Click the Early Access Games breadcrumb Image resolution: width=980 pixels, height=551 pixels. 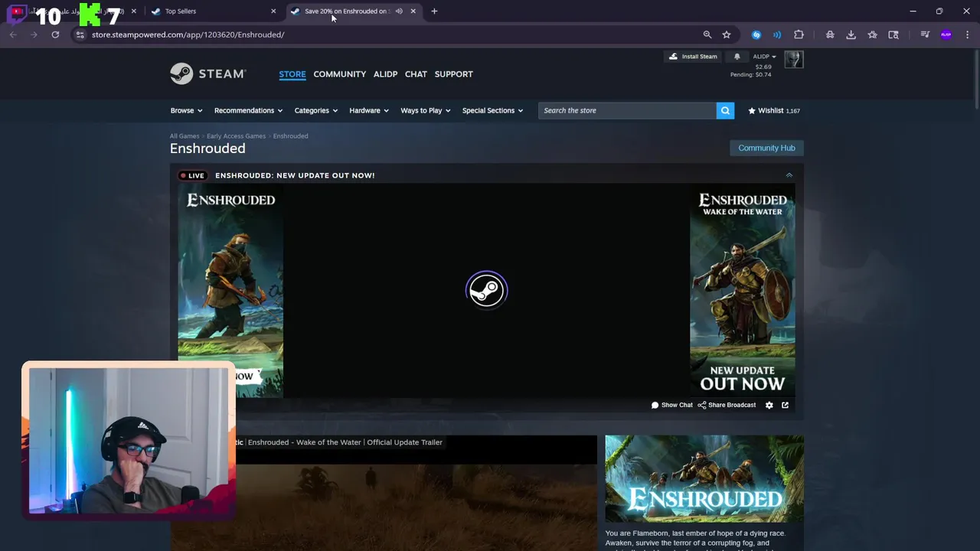pyautogui.click(x=236, y=136)
